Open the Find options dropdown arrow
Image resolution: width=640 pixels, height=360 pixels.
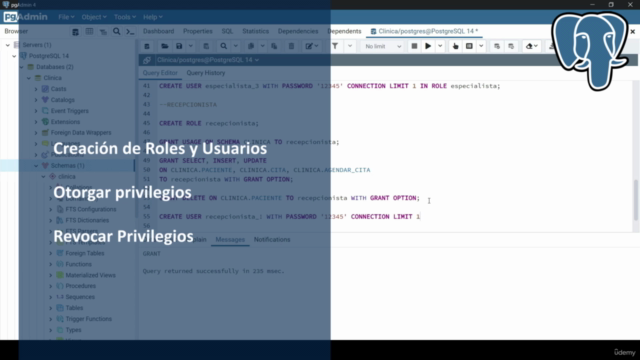coord(236,46)
